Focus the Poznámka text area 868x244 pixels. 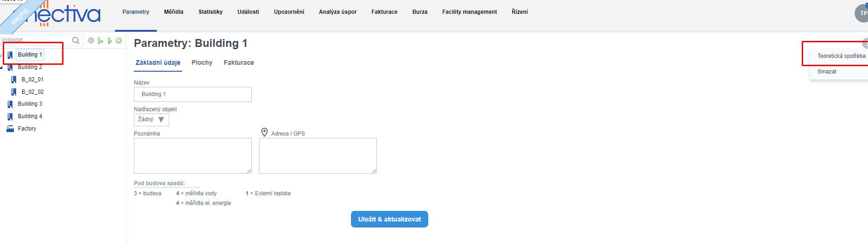(192, 155)
